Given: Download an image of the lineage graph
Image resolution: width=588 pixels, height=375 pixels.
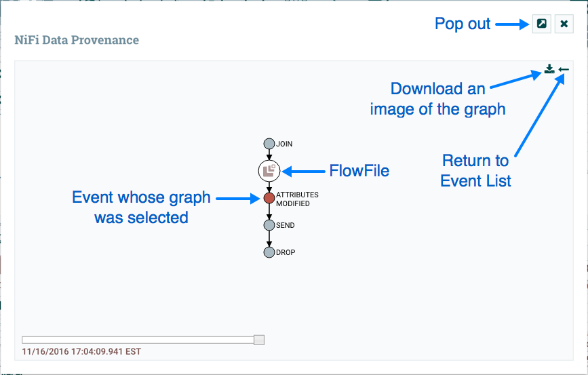Looking at the screenshot, I should point(549,69).
